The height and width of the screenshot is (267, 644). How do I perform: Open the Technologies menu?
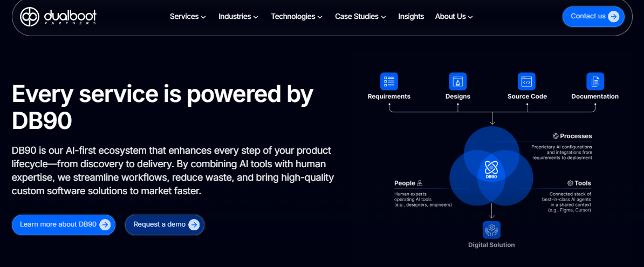pyautogui.click(x=297, y=16)
